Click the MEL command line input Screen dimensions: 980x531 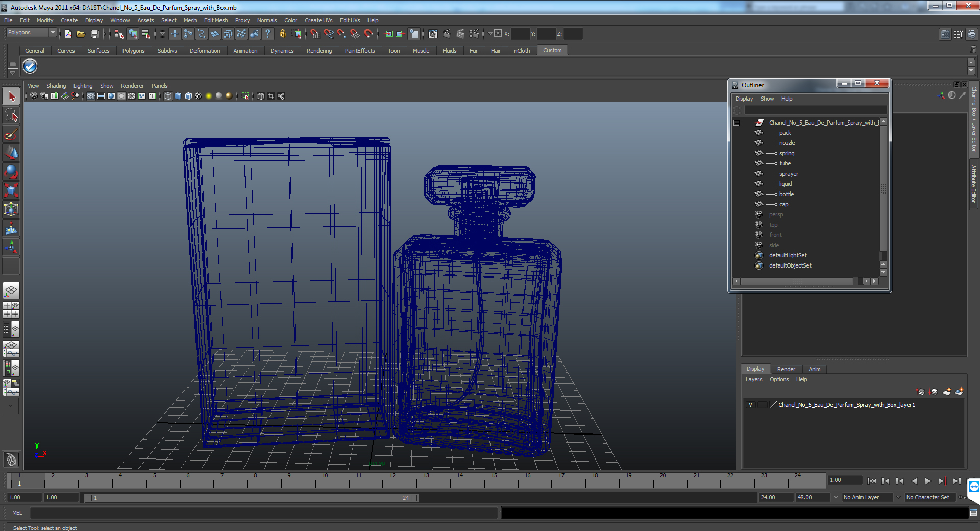click(264, 513)
